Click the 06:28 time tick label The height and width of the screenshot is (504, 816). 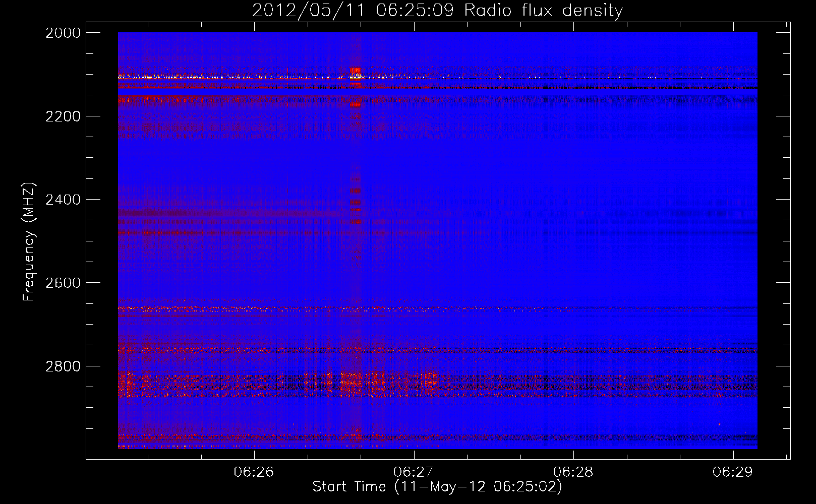[573, 472]
